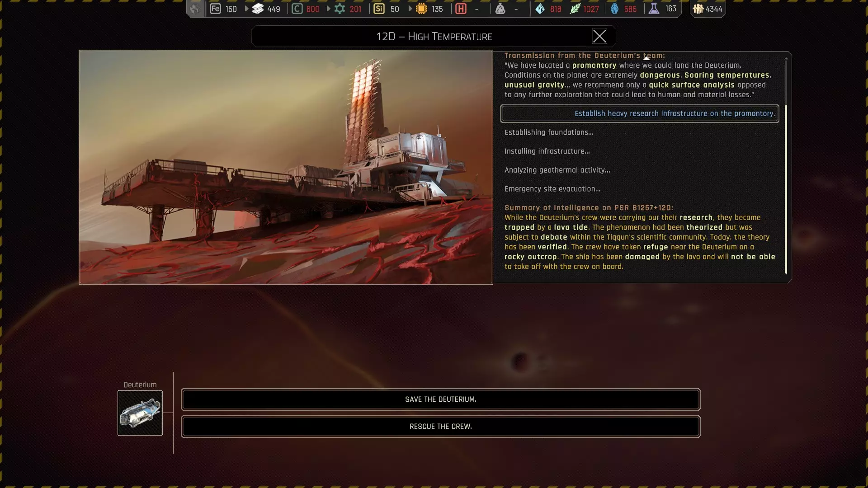The image size is (868, 488).
Task: Click the electronics chip resource icon
Action: click(x=421, y=9)
